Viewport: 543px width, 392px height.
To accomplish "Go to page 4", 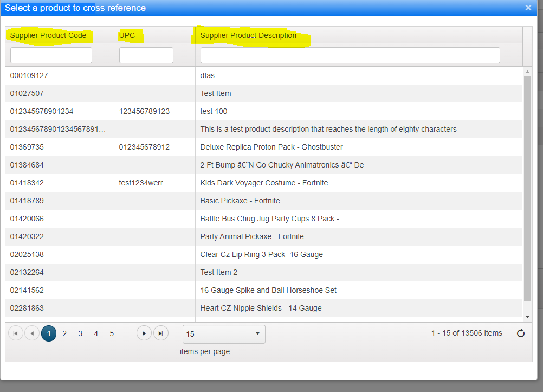I will pos(96,333).
